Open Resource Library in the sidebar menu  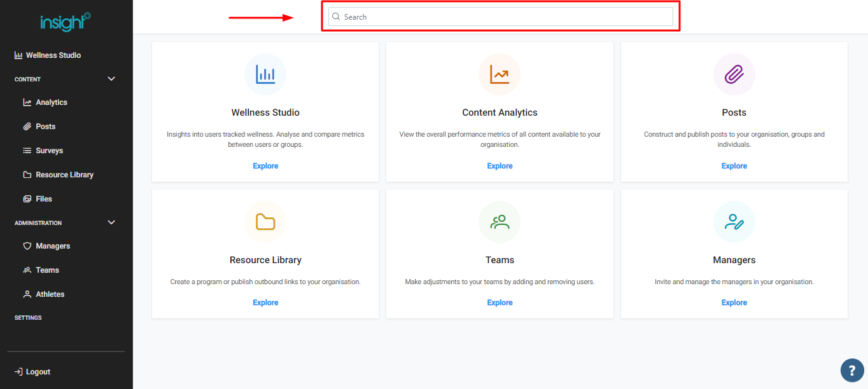[x=64, y=175]
